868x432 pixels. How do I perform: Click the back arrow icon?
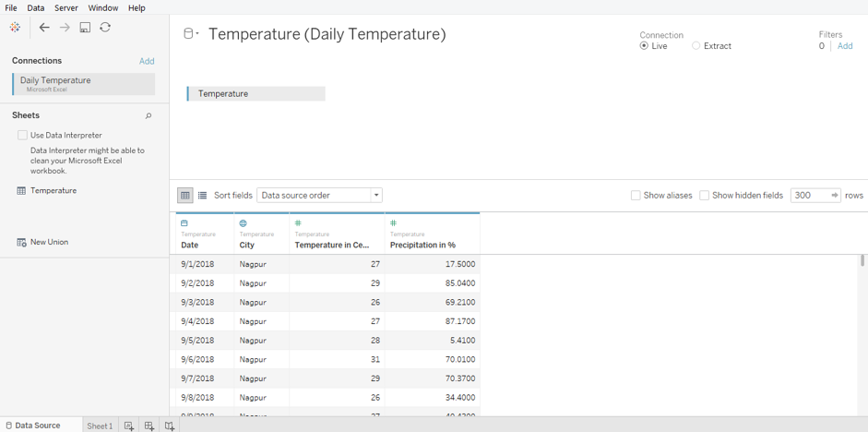pyautogui.click(x=44, y=28)
